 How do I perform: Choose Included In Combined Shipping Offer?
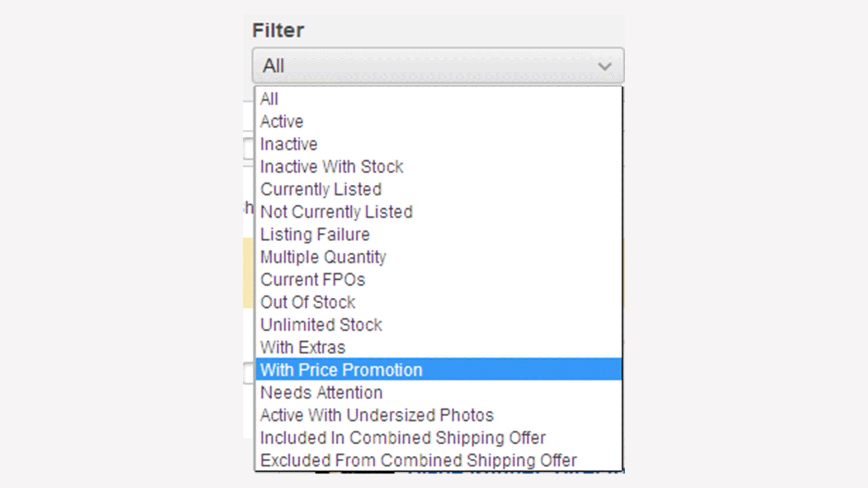pos(403,437)
